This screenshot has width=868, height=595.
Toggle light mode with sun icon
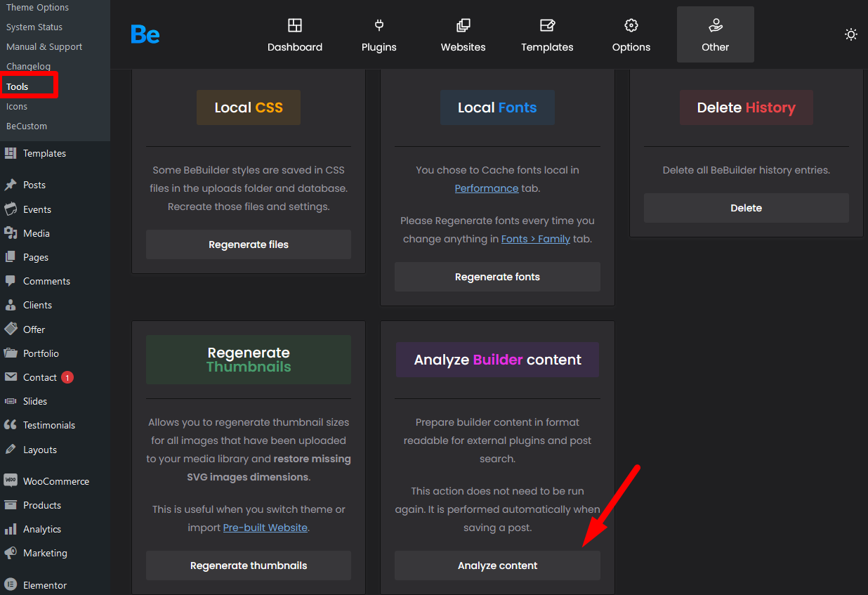click(x=851, y=34)
